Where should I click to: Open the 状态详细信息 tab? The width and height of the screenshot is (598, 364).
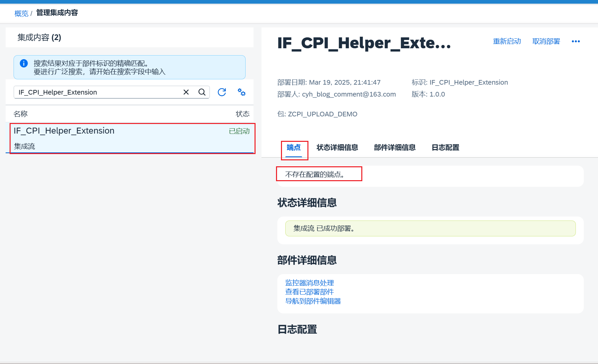(x=337, y=147)
